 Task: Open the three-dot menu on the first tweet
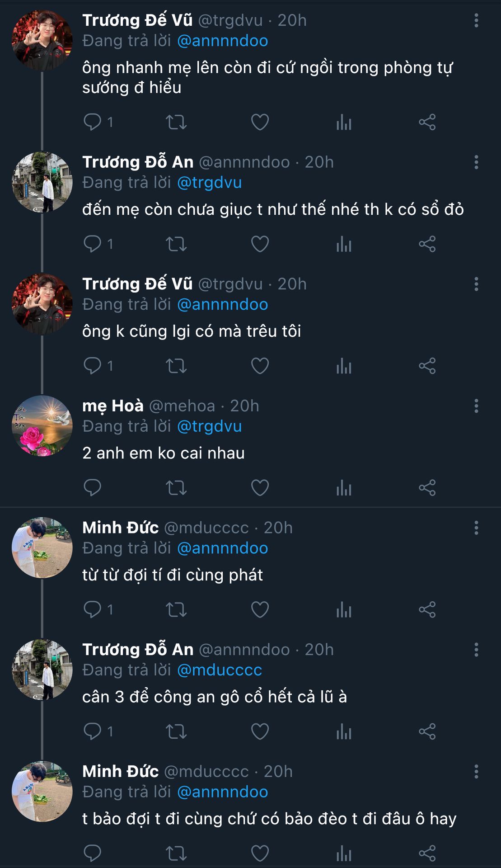pyautogui.click(x=476, y=20)
